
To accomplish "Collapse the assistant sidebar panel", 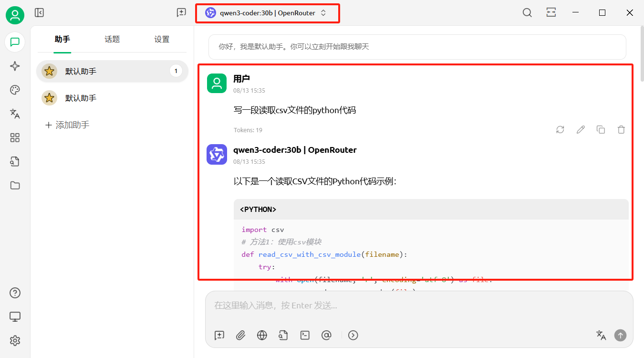I will point(39,13).
